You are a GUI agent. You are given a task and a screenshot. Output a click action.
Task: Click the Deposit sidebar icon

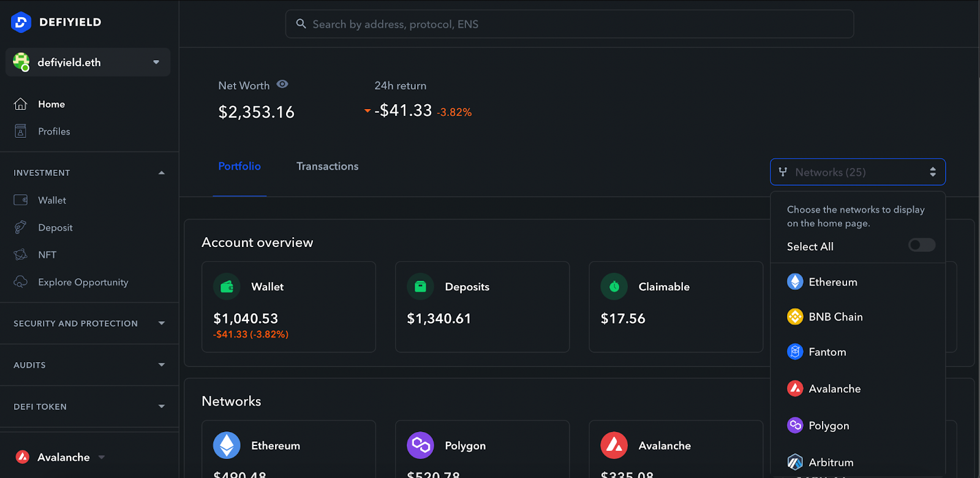21,227
